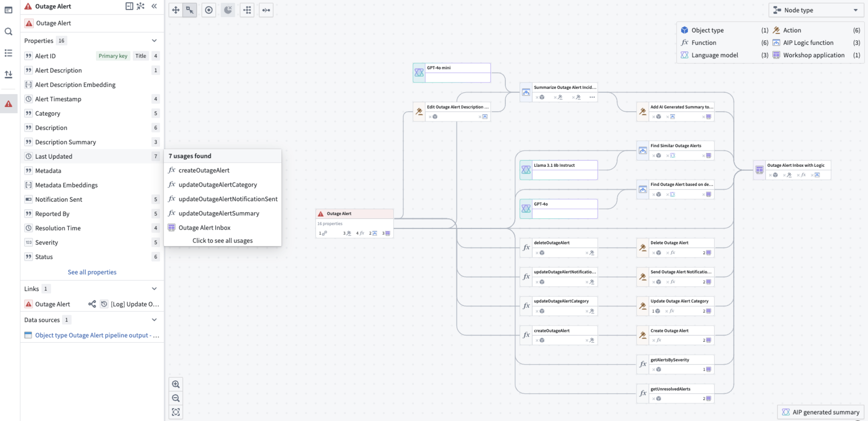Screen dimensions: 868x421
Task: Open the list view in the left sidebar
Action: [x=8, y=53]
